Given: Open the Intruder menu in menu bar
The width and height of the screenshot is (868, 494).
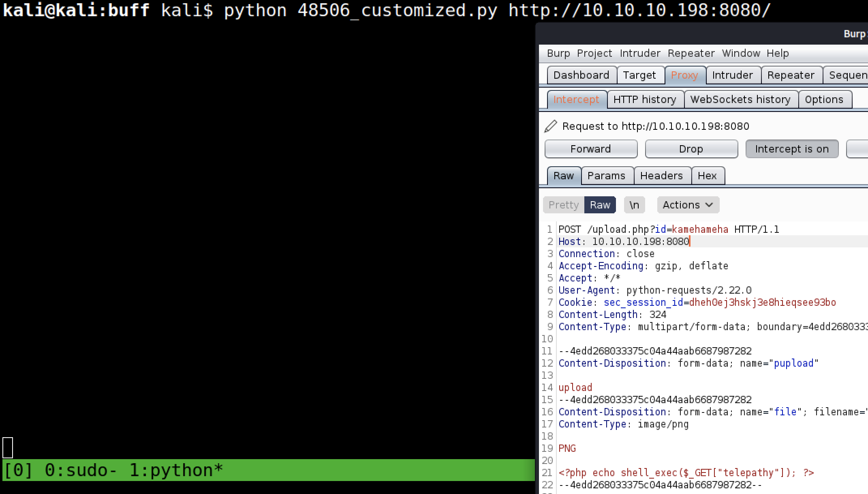Looking at the screenshot, I should point(640,53).
